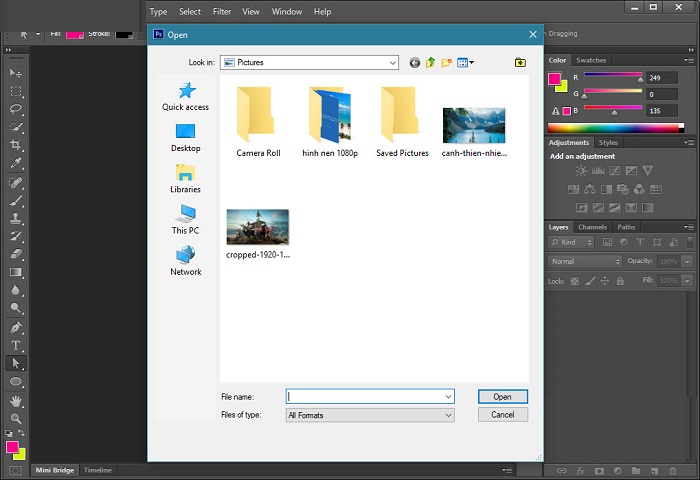Click the Brightness/Contrast adjustment icon
This screenshot has width=700, height=480.
581,171
